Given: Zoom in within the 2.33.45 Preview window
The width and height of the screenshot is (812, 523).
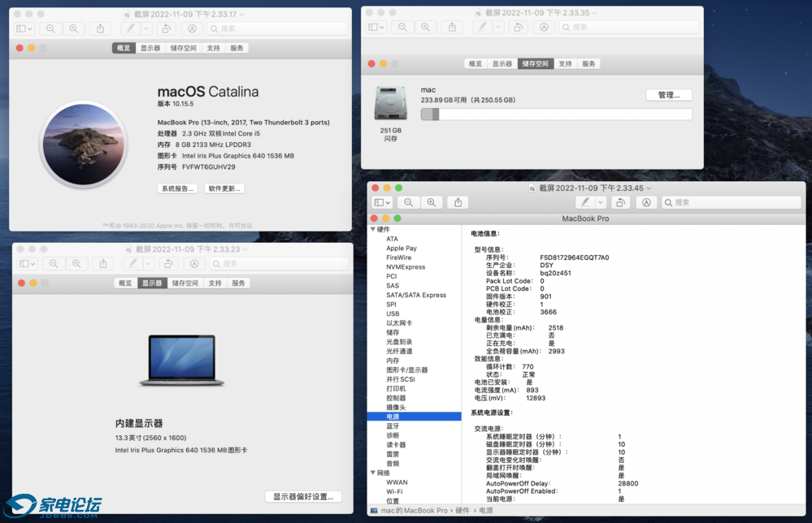Looking at the screenshot, I should tap(432, 202).
